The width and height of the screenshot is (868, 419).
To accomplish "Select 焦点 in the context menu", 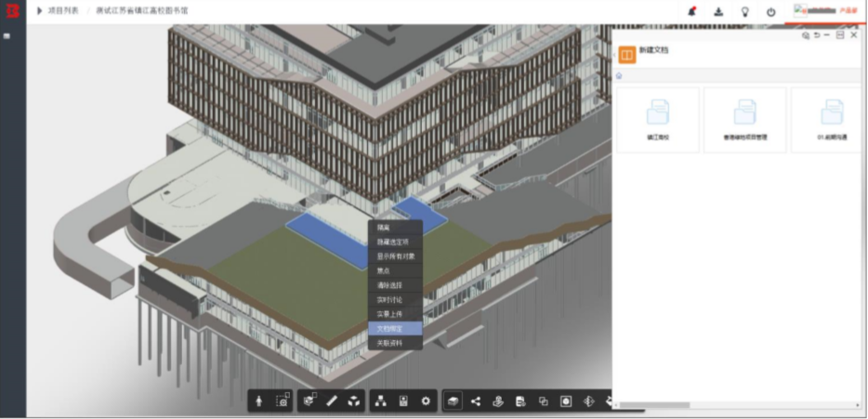I will 395,270.
